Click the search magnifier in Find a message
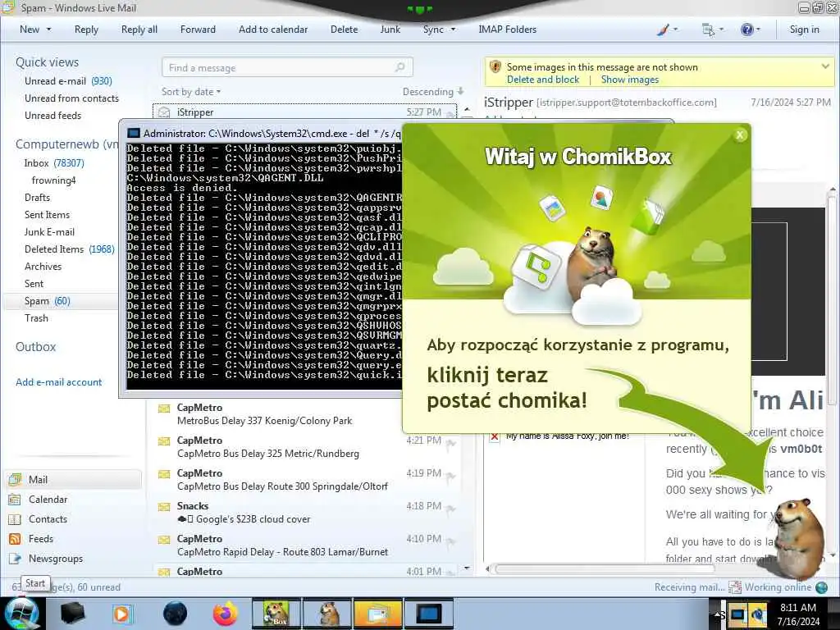This screenshot has width=840, height=630. (399, 67)
